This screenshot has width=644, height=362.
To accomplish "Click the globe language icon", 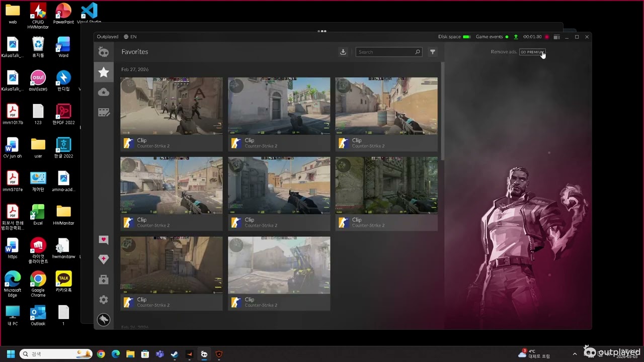I will coord(126,37).
